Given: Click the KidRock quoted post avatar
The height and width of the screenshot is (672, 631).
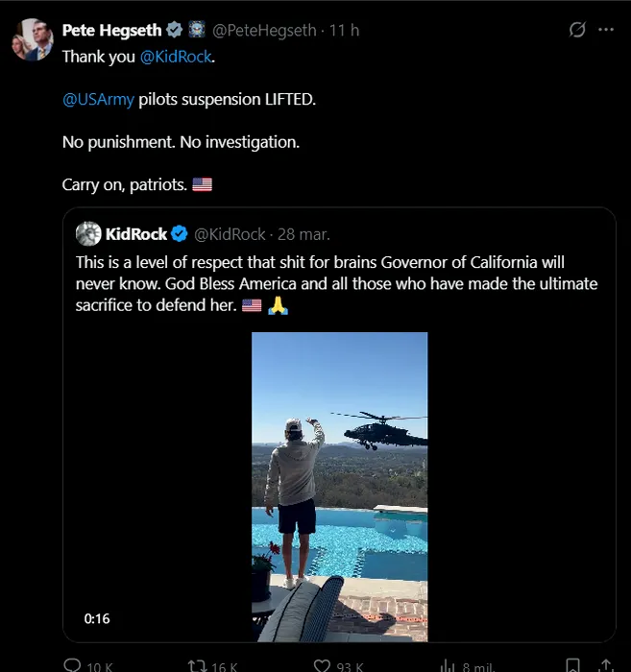Looking at the screenshot, I should (x=88, y=234).
